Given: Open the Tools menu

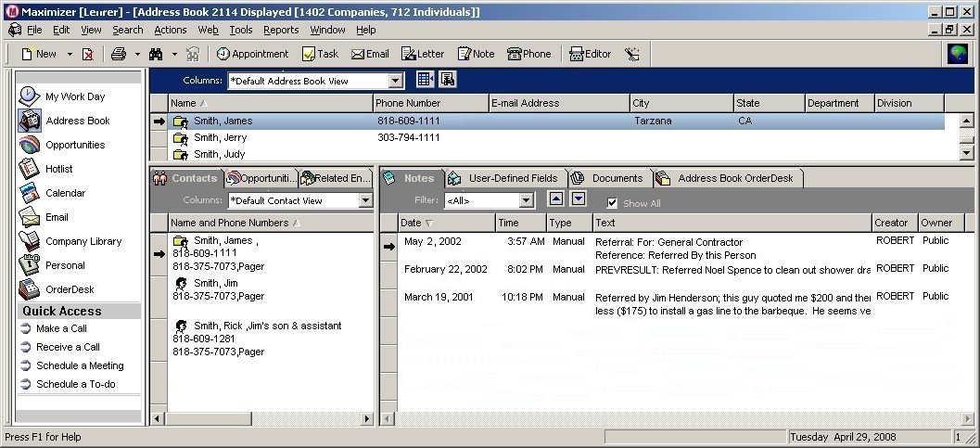Looking at the screenshot, I should [x=241, y=30].
